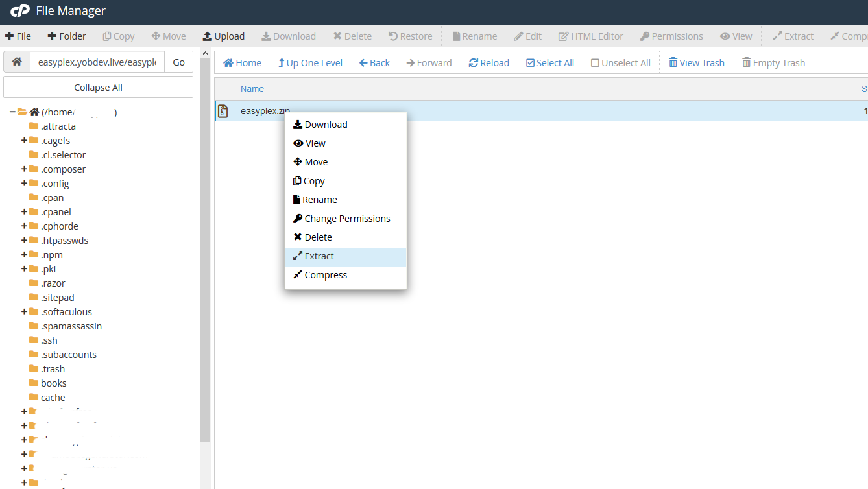
Task: Click the Collapse All button
Action: [98, 86]
